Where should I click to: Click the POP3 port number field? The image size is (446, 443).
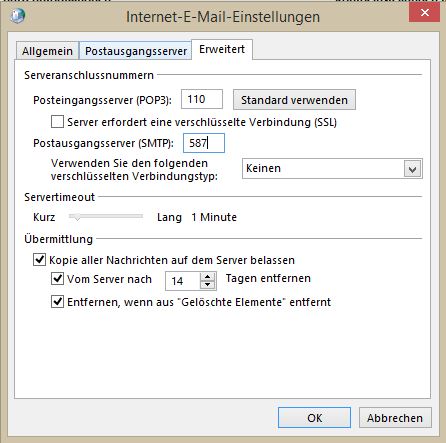point(202,99)
